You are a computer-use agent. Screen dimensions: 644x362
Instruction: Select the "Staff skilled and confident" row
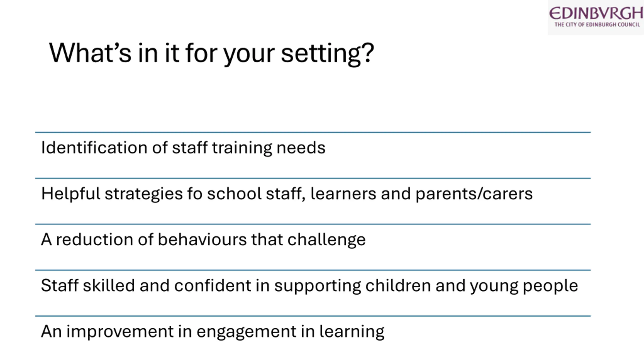(313, 293)
